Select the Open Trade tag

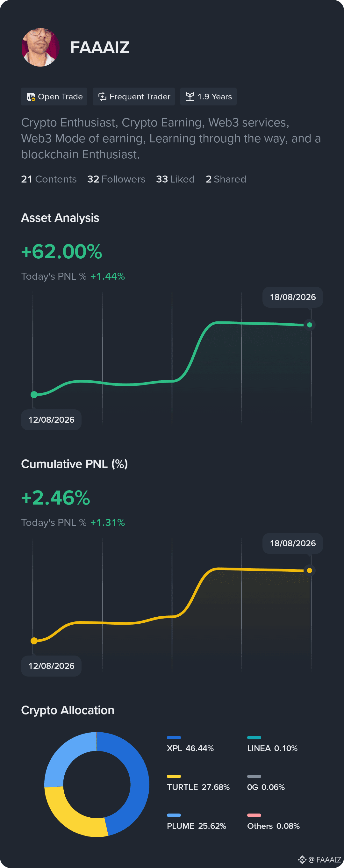(x=54, y=97)
